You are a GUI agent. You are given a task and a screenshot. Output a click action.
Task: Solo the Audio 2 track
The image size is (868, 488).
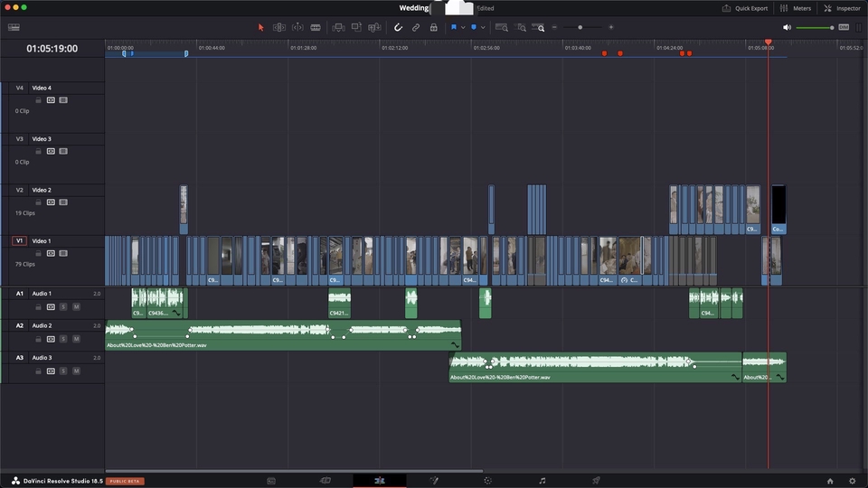[63, 339]
